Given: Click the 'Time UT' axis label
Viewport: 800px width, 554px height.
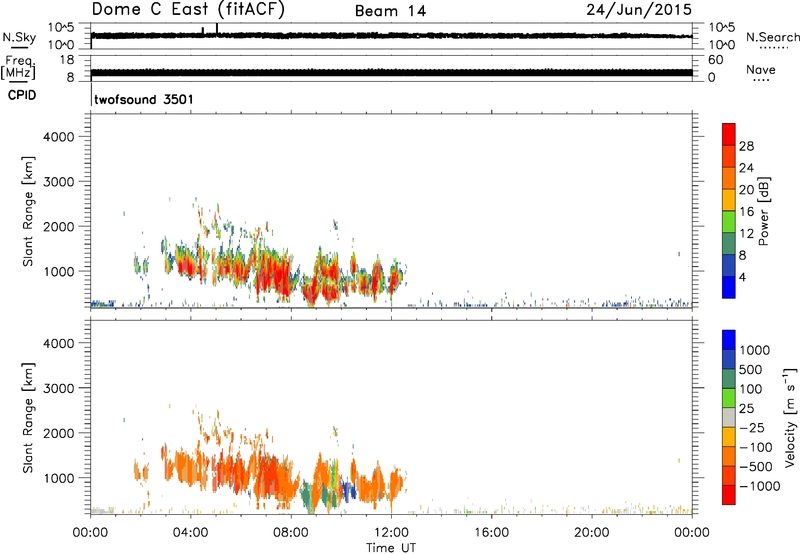Looking at the screenshot, I should coord(391,548).
